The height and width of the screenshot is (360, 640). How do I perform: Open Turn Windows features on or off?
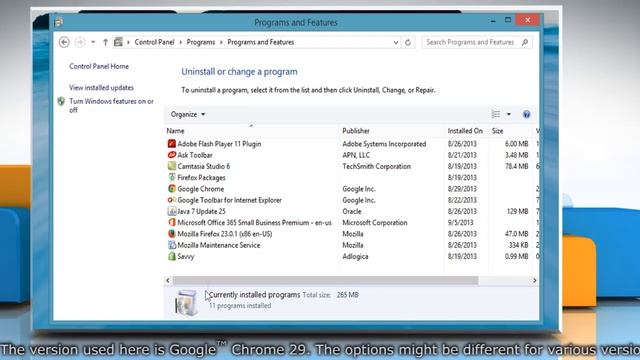tap(111, 105)
